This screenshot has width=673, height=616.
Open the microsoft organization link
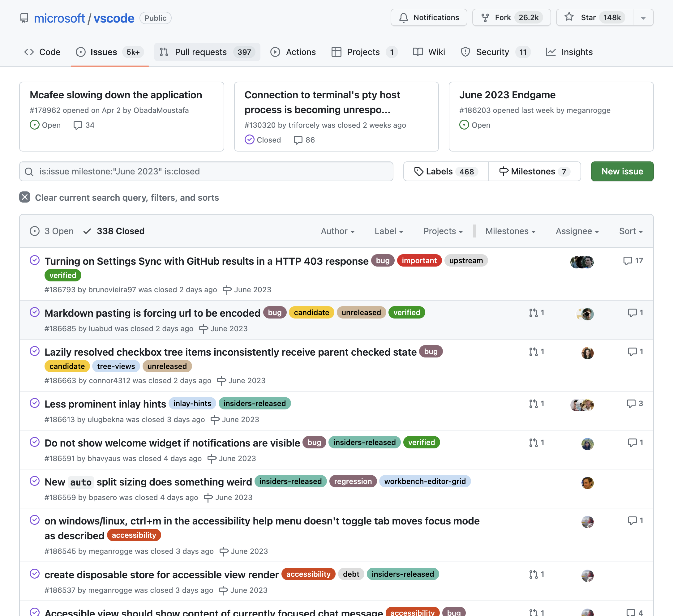(x=59, y=18)
